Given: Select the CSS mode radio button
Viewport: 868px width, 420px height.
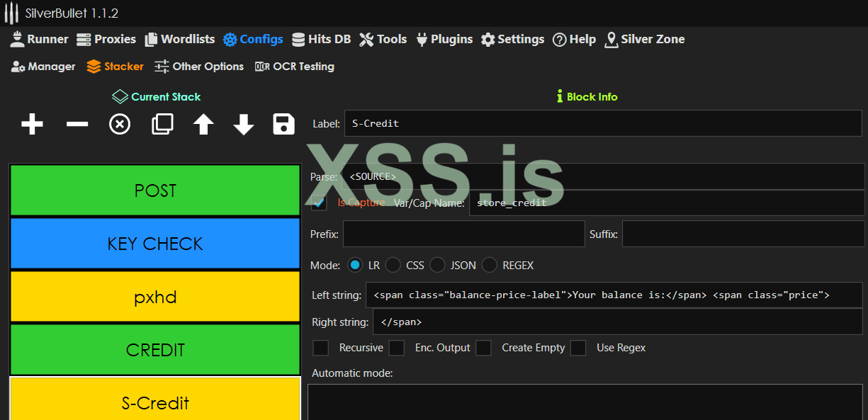Looking at the screenshot, I should click(393, 266).
